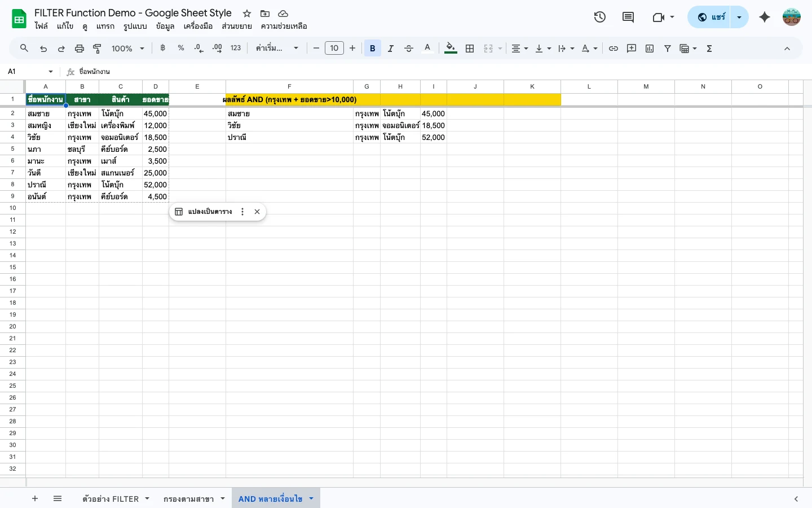Open the ข้อมูล menu

coord(165,26)
